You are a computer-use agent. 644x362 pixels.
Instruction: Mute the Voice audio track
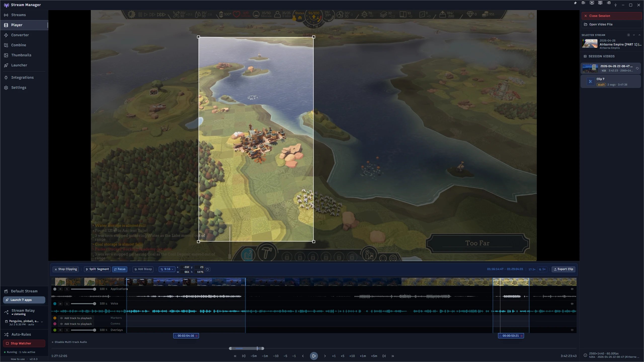(60, 304)
